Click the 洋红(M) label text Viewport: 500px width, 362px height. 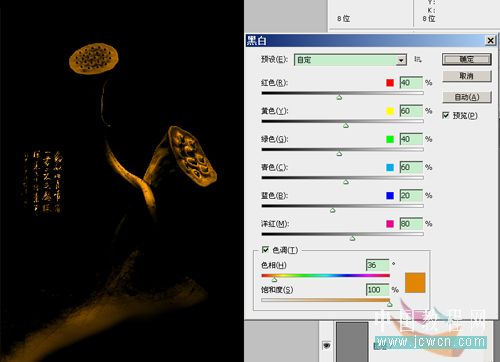point(275,224)
